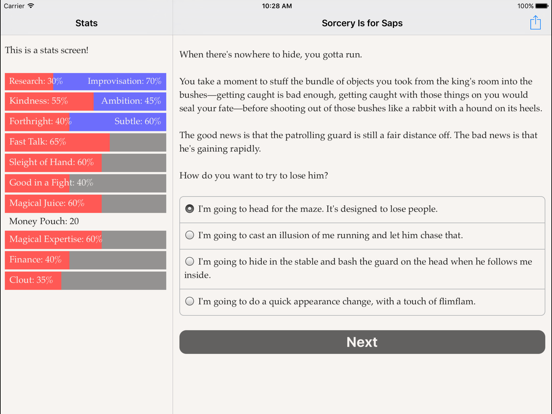
Task: Click the Magical Juice 60% bar
Action: point(86,203)
